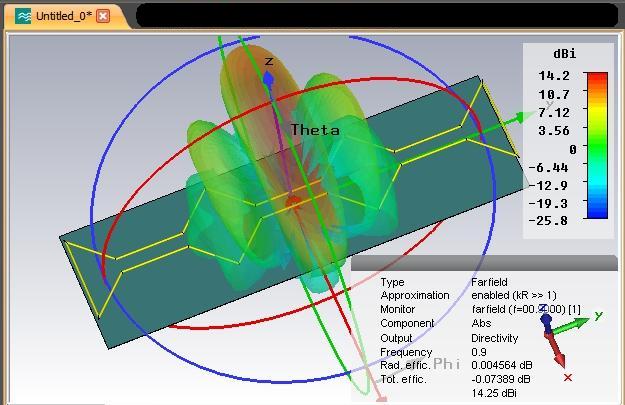The width and height of the screenshot is (625, 405).
Task: Click the Theta axis label
Action: click(315, 130)
